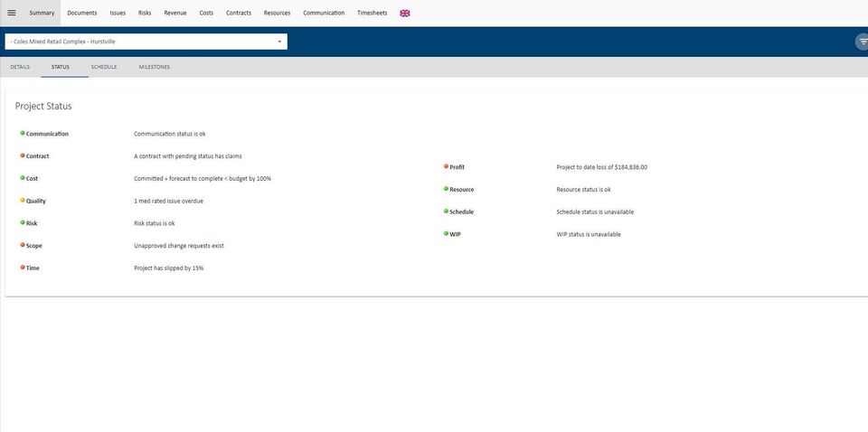Switch to the MILESTONES tab
Screen dimensions: 868x432
coord(155,67)
